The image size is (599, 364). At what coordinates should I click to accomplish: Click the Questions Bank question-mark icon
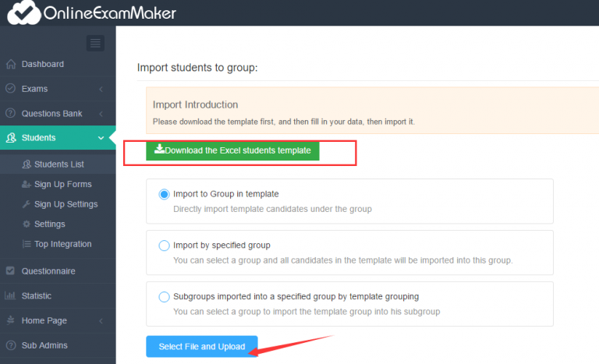pos(10,114)
